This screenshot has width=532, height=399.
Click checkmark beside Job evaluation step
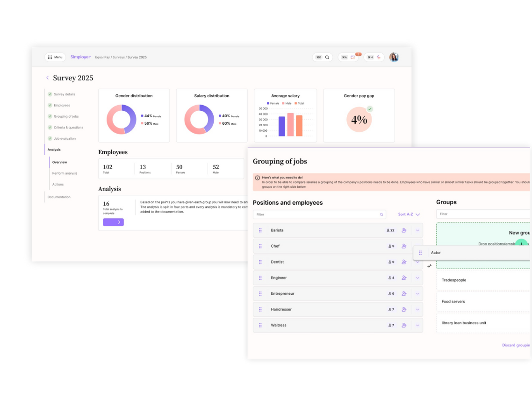[50, 138]
